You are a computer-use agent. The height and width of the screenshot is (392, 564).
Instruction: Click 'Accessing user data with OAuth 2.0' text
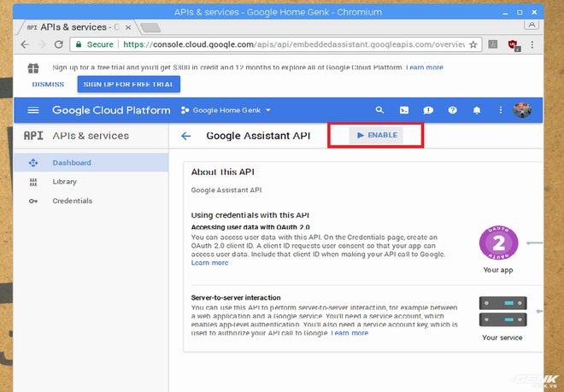click(x=250, y=227)
